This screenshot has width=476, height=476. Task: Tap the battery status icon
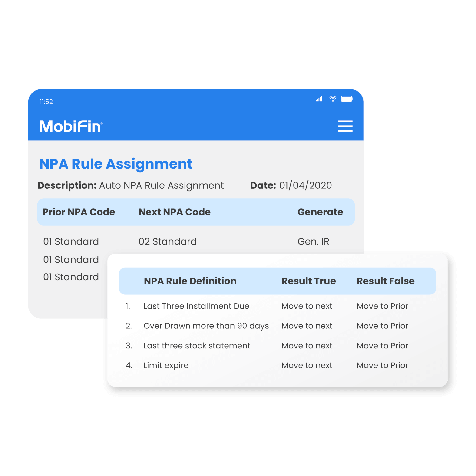point(347,99)
